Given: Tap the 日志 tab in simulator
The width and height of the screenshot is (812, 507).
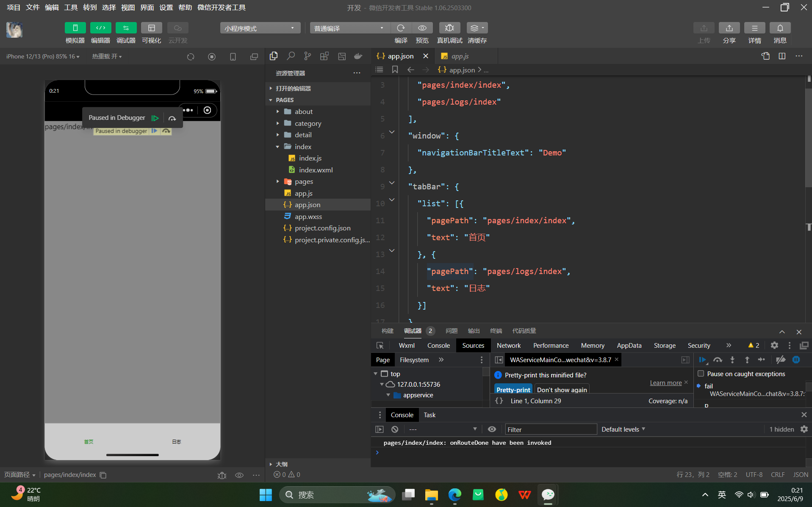Looking at the screenshot, I should [176, 442].
